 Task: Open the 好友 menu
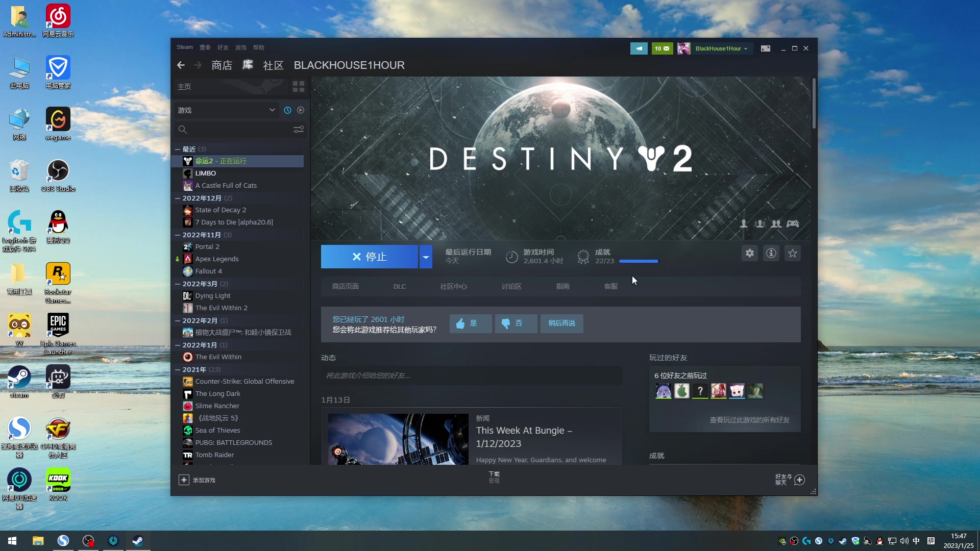point(223,47)
